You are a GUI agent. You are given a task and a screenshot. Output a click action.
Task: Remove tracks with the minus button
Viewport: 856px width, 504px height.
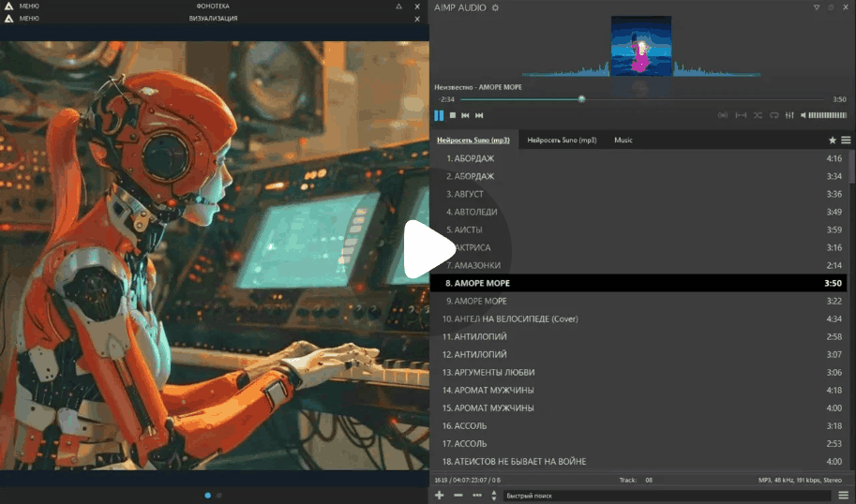[x=458, y=495]
